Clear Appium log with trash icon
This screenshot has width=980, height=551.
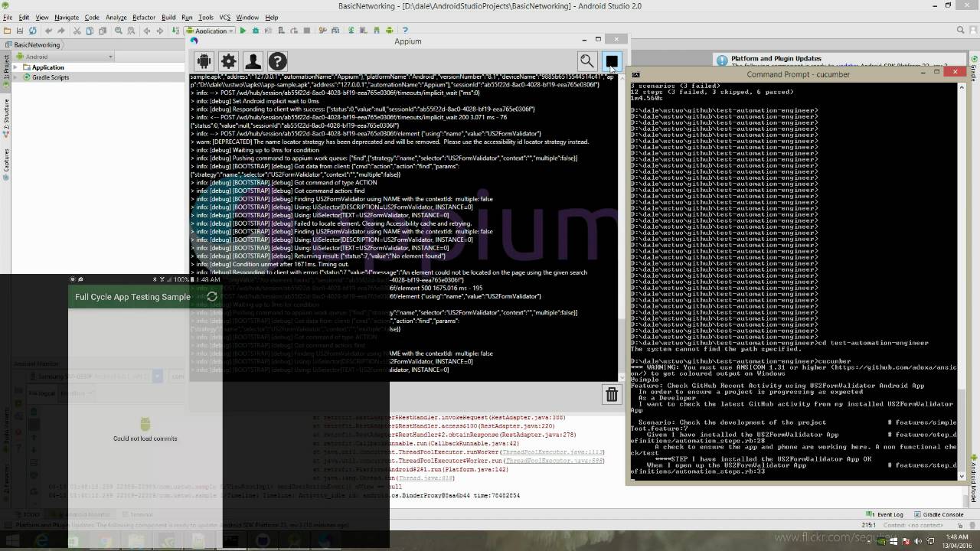click(x=612, y=394)
